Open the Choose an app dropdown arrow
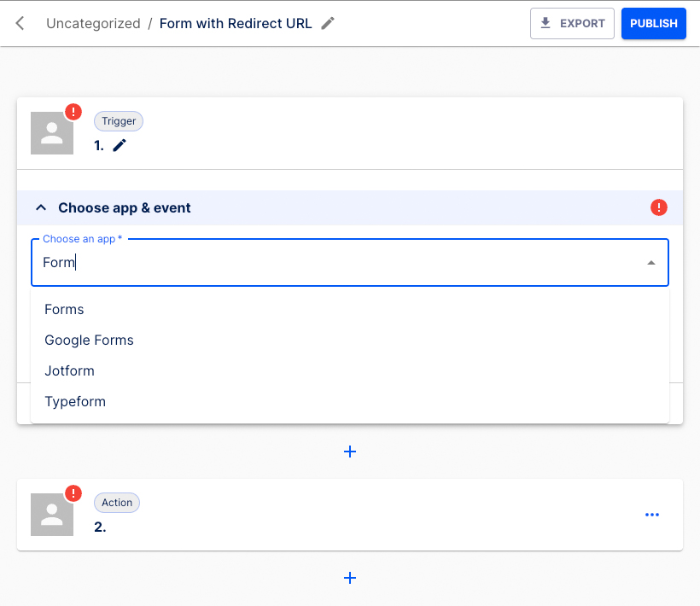This screenshot has width=700, height=606. point(650,262)
